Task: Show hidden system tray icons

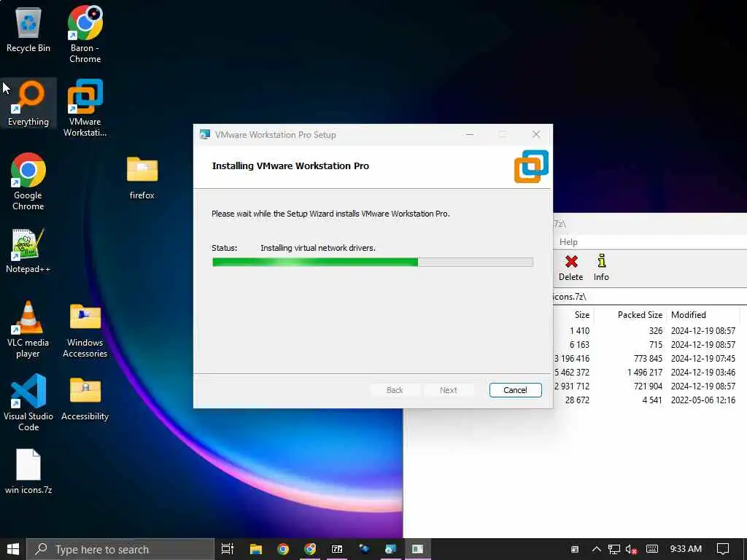Action: tap(596, 549)
